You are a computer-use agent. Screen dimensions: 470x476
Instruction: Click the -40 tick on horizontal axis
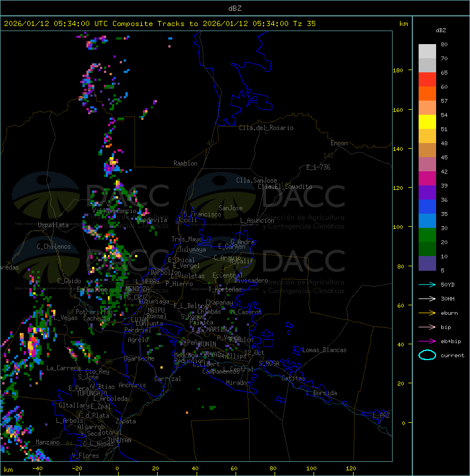pyautogui.click(x=37, y=469)
